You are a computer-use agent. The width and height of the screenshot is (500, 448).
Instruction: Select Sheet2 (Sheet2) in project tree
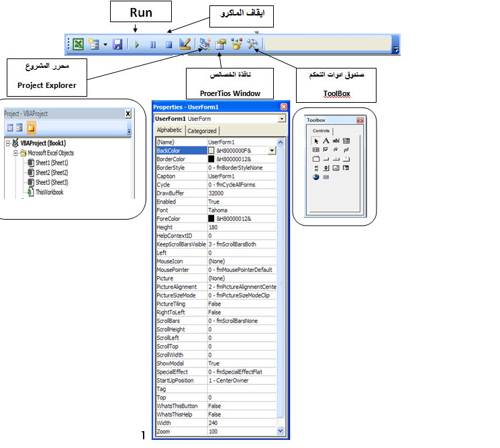click(52, 173)
